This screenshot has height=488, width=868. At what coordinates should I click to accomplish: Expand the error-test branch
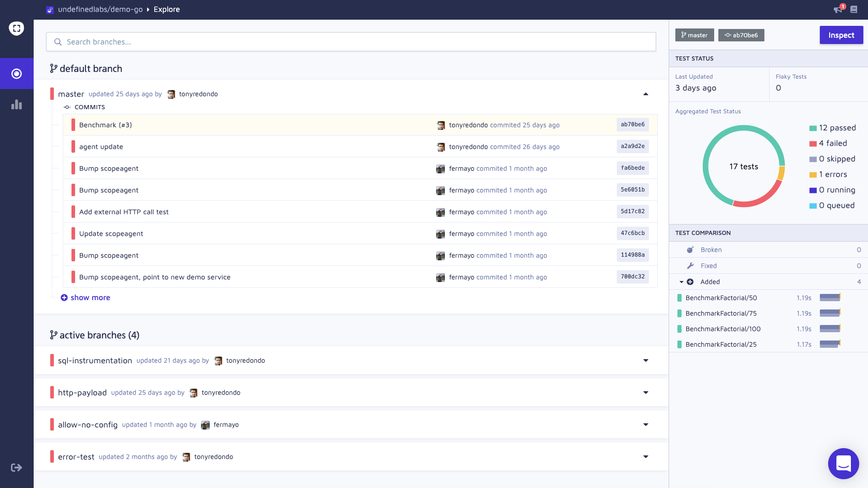point(646,457)
